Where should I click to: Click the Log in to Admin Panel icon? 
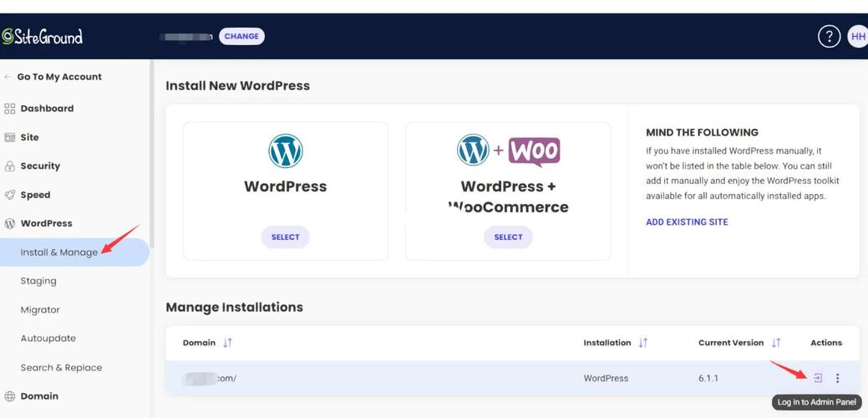817,378
